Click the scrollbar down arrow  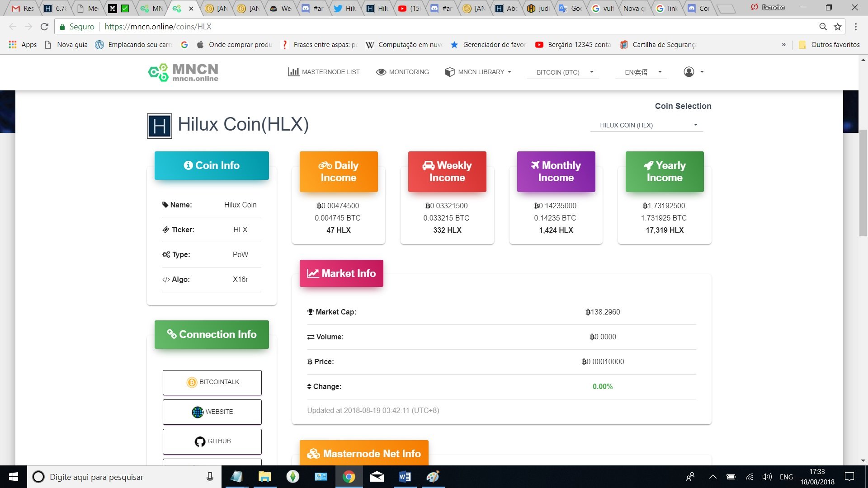(x=863, y=460)
